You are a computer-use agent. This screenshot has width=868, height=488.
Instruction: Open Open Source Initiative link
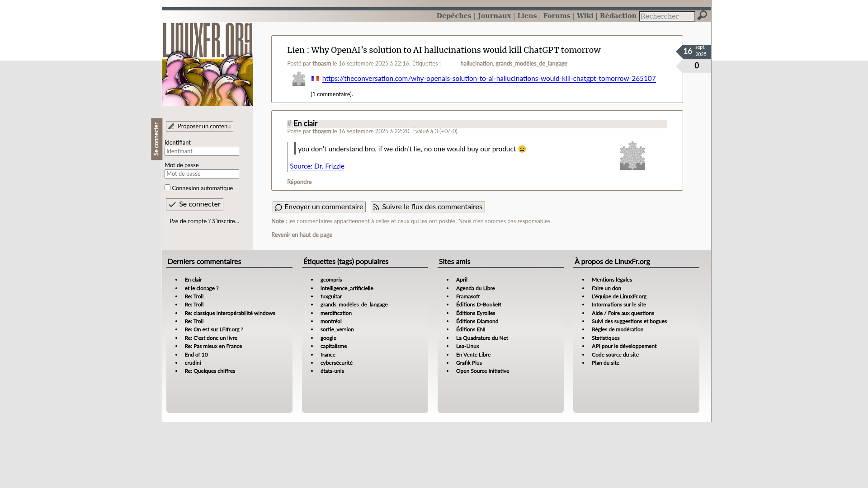482,371
